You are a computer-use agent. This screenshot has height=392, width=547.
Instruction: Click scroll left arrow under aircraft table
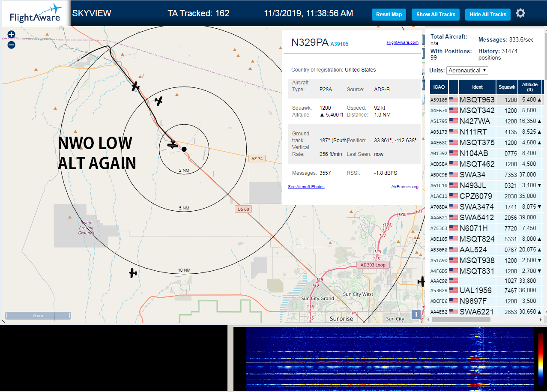tap(428, 320)
